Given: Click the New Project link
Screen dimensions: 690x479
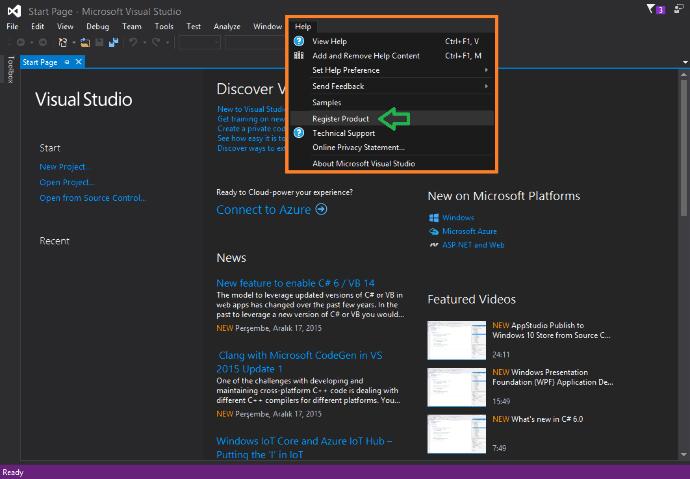Looking at the screenshot, I should [62, 167].
